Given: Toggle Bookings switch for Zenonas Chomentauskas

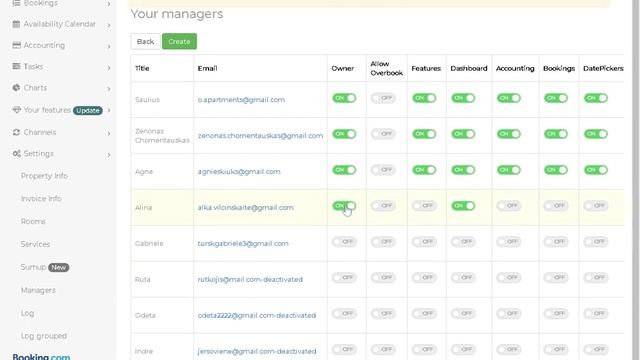Looking at the screenshot, I should click(x=556, y=134).
